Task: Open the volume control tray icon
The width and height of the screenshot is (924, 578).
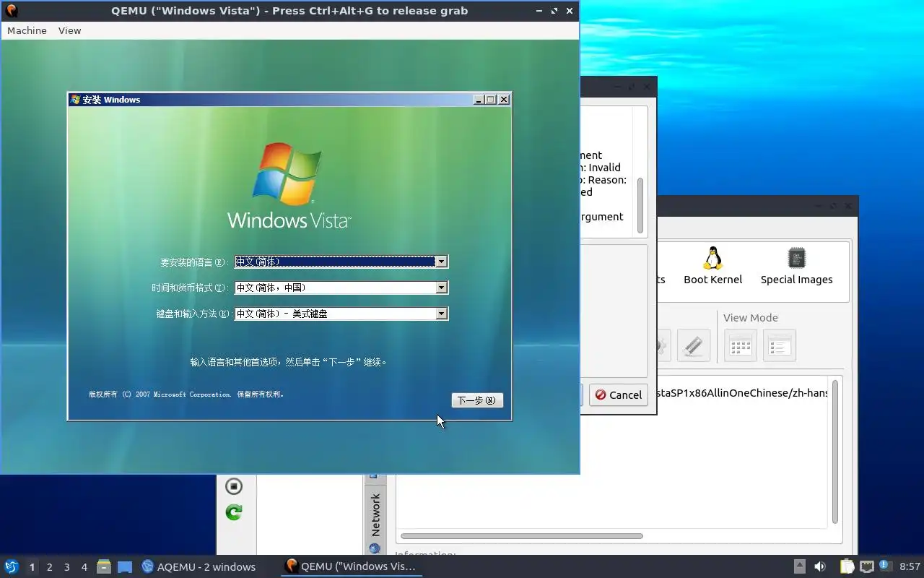Action: (x=820, y=566)
